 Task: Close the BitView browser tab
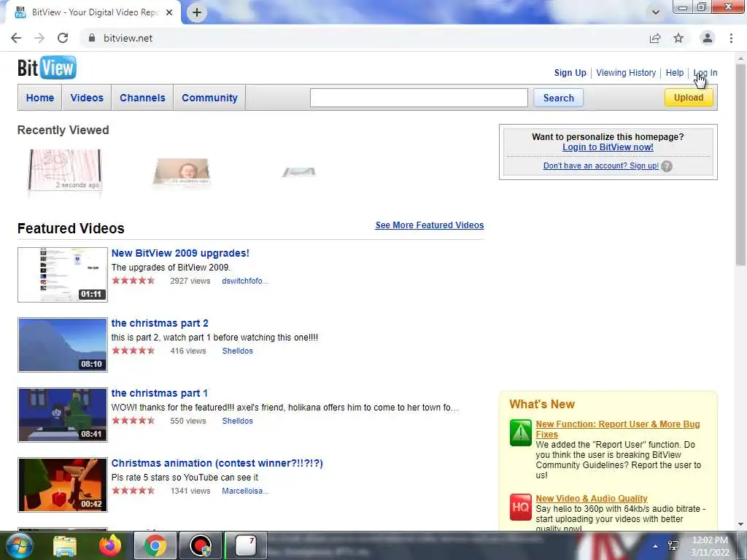(x=169, y=12)
